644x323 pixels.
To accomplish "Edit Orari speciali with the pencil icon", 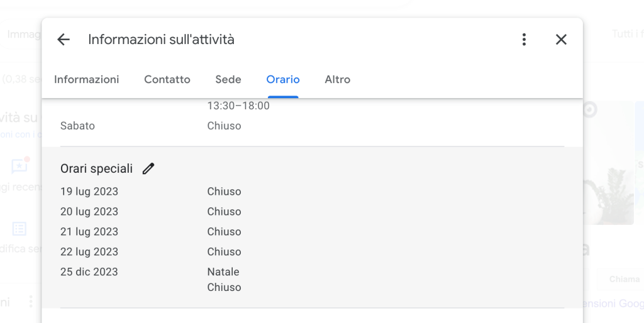I will [148, 168].
